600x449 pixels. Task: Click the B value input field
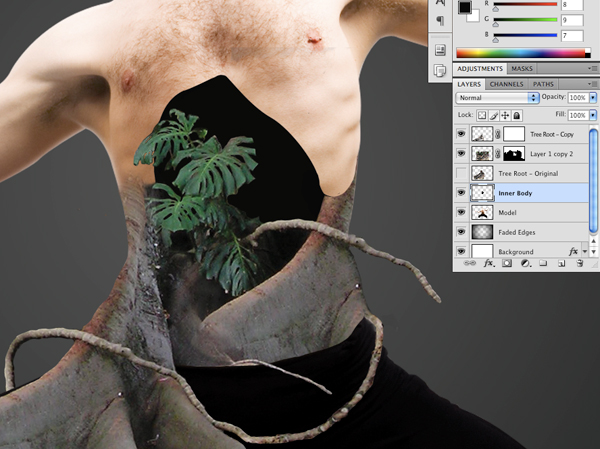pos(572,36)
